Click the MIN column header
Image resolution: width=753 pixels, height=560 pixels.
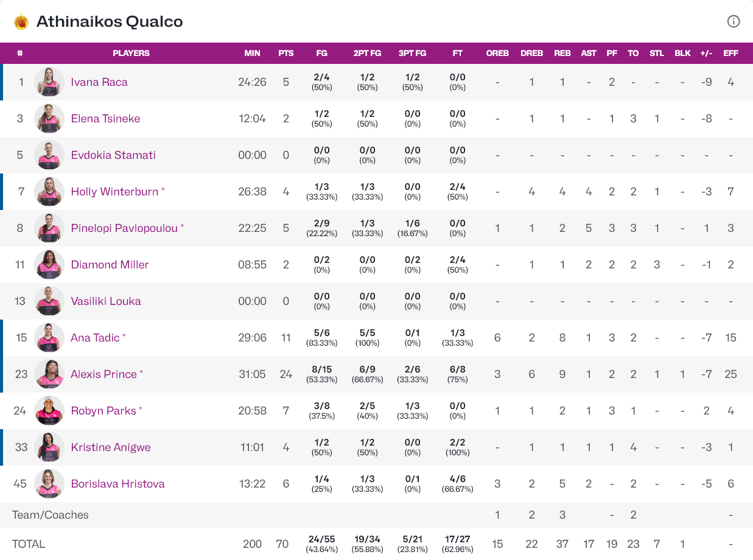[x=252, y=53]
